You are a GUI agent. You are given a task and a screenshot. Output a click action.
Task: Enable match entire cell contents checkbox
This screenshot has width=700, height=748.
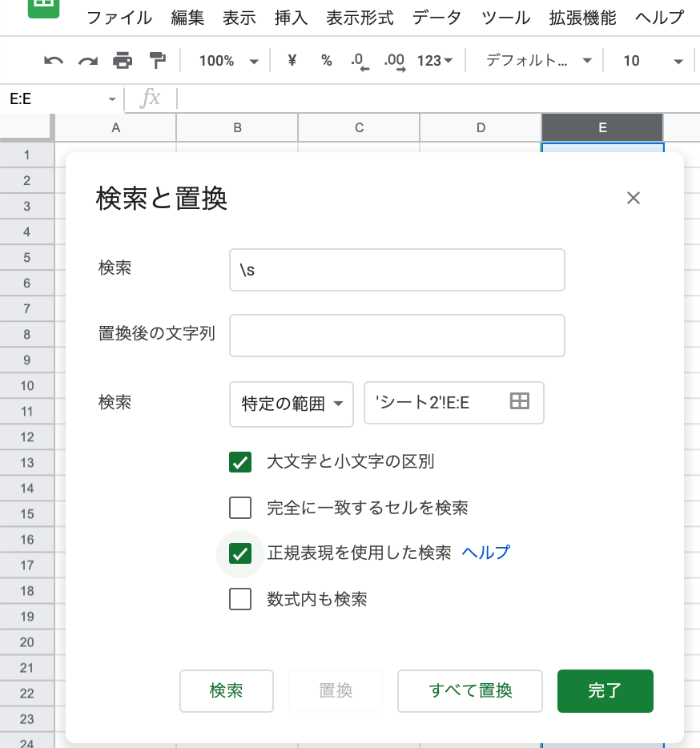coord(240,508)
